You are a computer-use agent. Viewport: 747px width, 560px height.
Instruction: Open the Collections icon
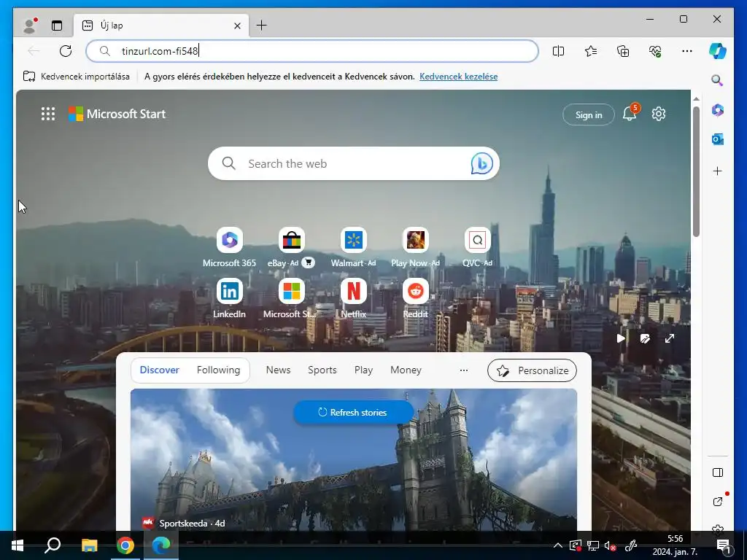pos(623,51)
